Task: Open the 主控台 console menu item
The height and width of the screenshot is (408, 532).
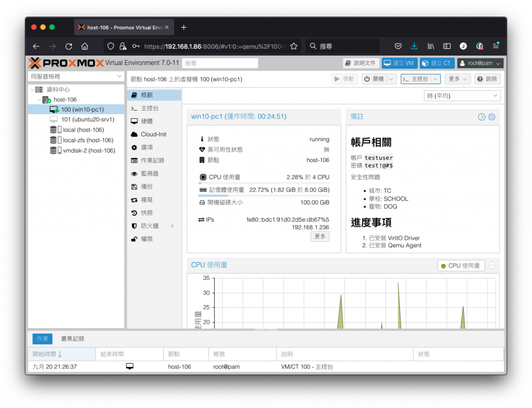Action: coord(154,108)
